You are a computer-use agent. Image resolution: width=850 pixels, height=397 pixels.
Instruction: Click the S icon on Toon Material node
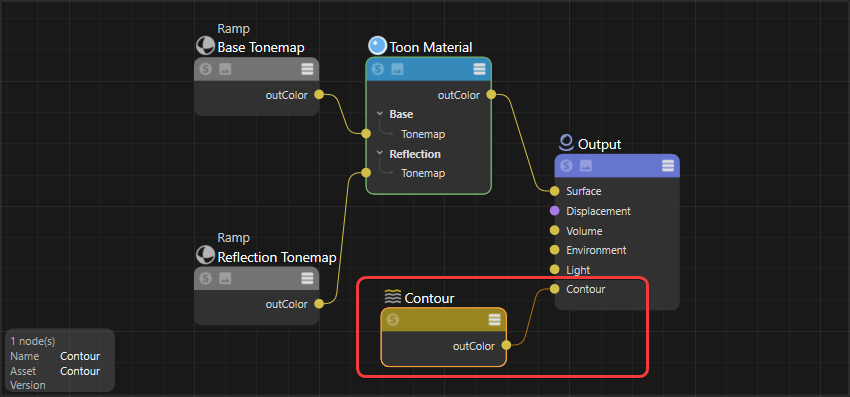pyautogui.click(x=377, y=69)
